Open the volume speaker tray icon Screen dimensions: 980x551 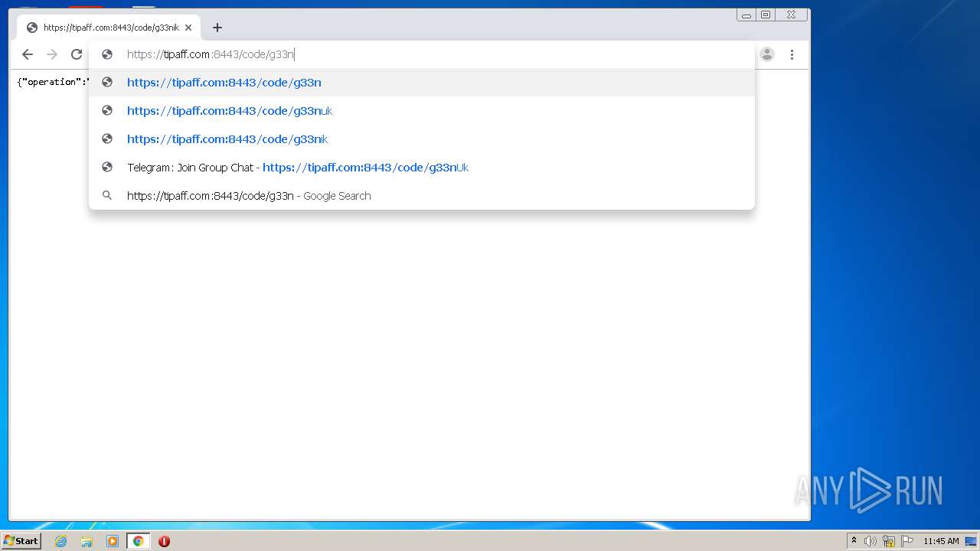pos(871,541)
